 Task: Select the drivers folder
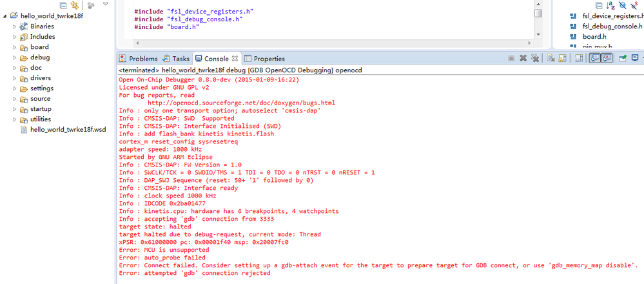(41, 78)
